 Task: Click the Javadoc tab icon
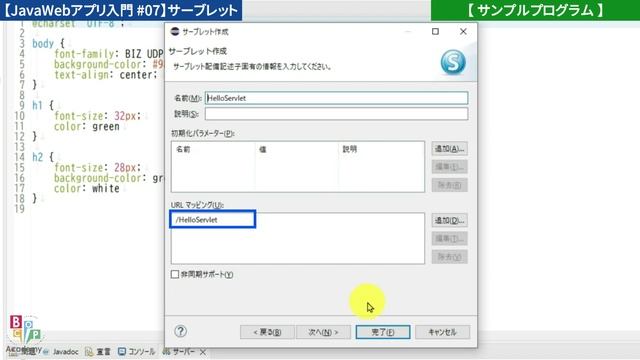[46, 351]
